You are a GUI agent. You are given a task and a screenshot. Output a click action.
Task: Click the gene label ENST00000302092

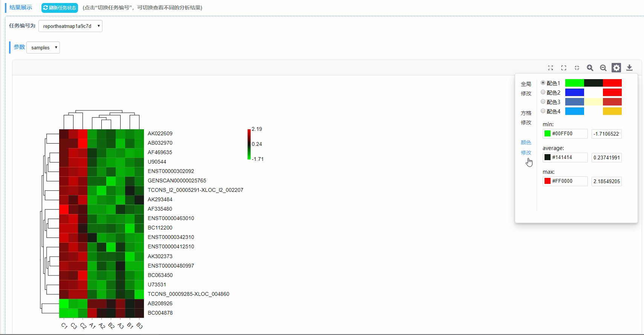[x=171, y=171]
